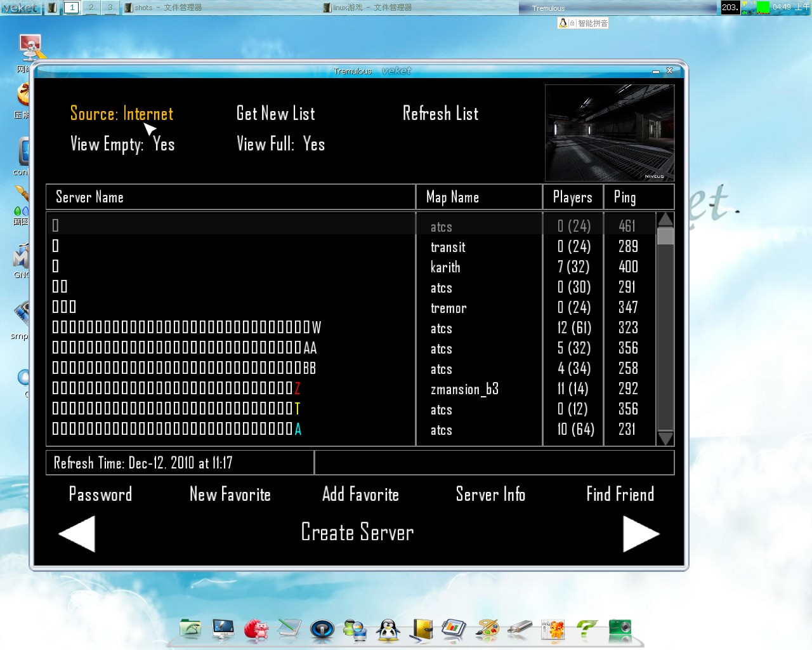Viewport: 812px width, 650px height.
Task: Open the paint palette icon in dock
Action: coord(487,629)
